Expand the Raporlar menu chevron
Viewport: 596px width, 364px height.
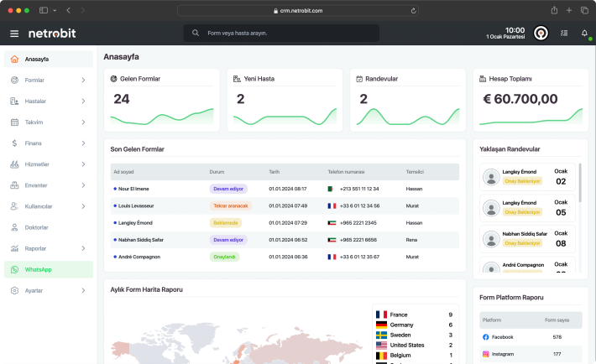coord(83,248)
